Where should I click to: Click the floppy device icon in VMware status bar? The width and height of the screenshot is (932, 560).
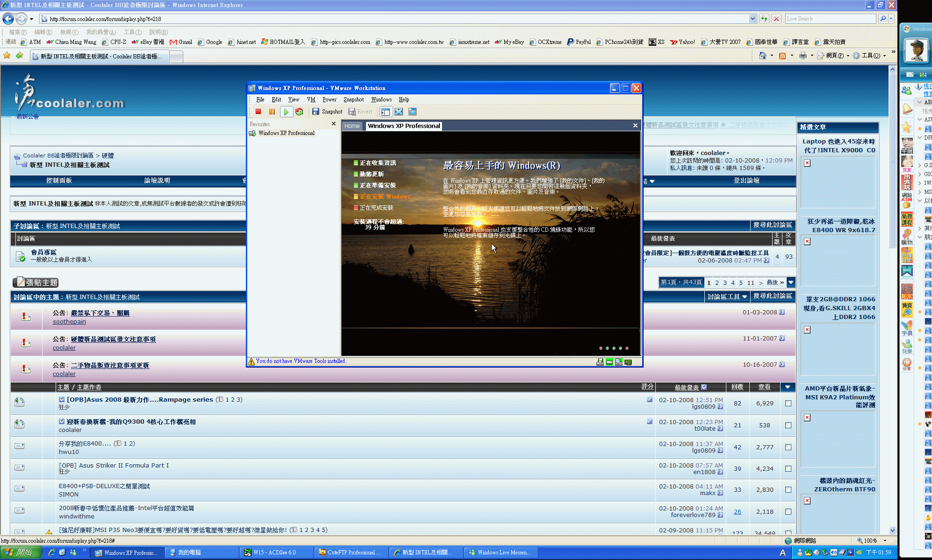click(600, 362)
